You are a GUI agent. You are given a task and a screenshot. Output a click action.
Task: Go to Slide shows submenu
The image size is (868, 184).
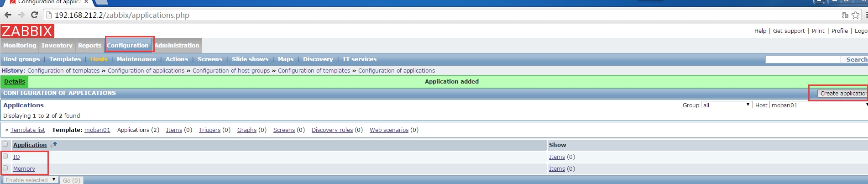[x=250, y=59]
